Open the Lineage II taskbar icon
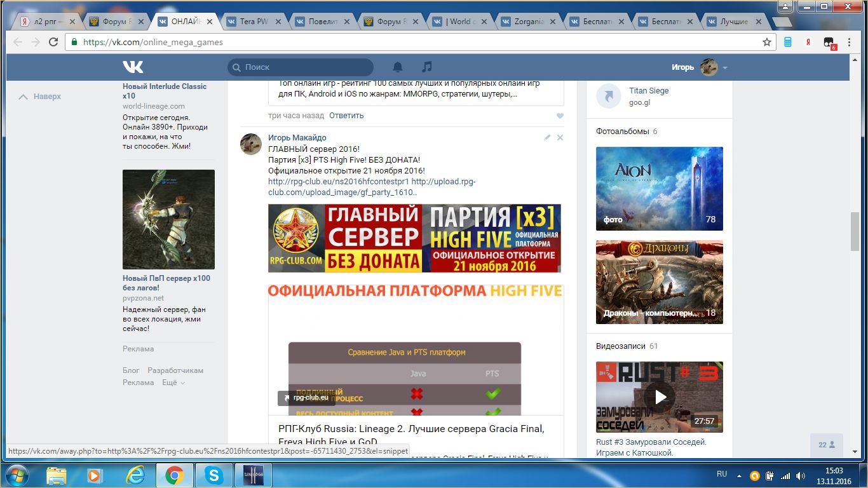This screenshot has width=868, height=488. click(x=254, y=475)
